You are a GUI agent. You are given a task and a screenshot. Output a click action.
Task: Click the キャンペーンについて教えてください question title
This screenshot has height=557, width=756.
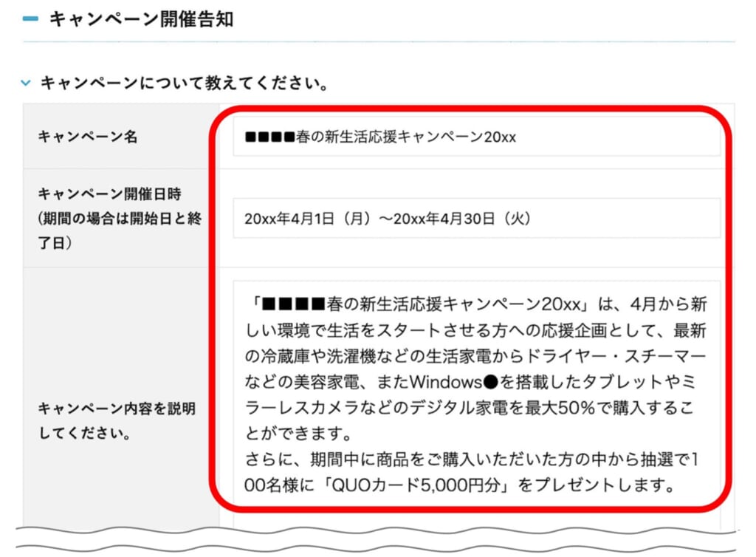coord(184,83)
